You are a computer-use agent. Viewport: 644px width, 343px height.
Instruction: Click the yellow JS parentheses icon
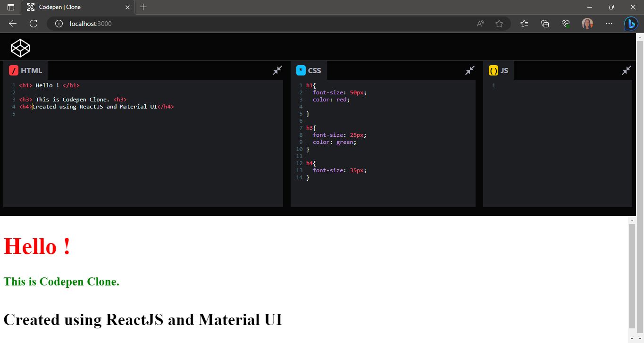pos(493,71)
